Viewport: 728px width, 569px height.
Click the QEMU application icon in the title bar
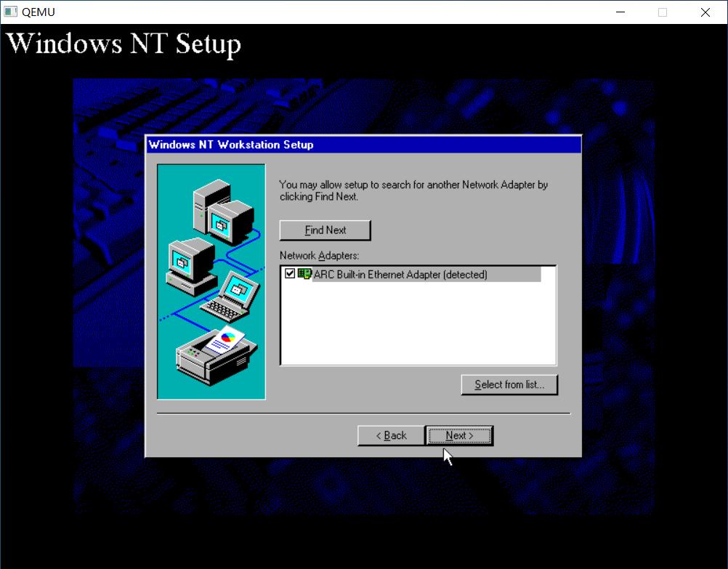11,12
